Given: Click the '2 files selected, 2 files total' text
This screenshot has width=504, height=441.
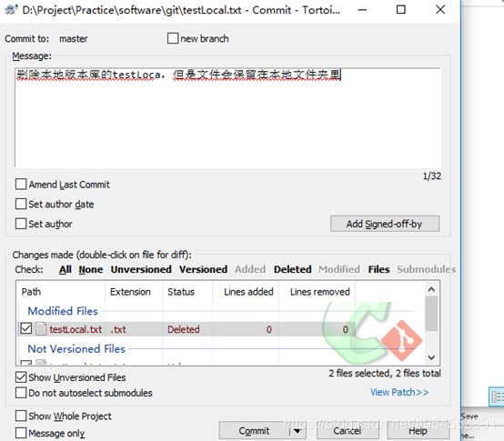Looking at the screenshot, I should 385,373.
